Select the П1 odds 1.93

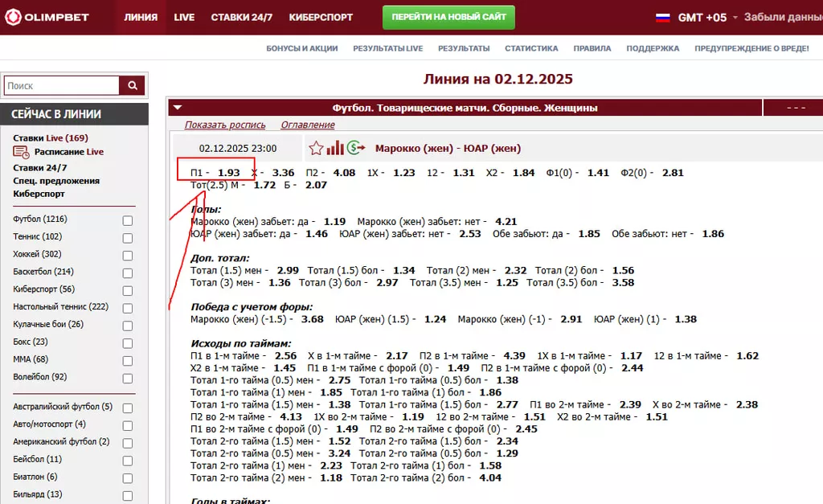pyautogui.click(x=228, y=173)
